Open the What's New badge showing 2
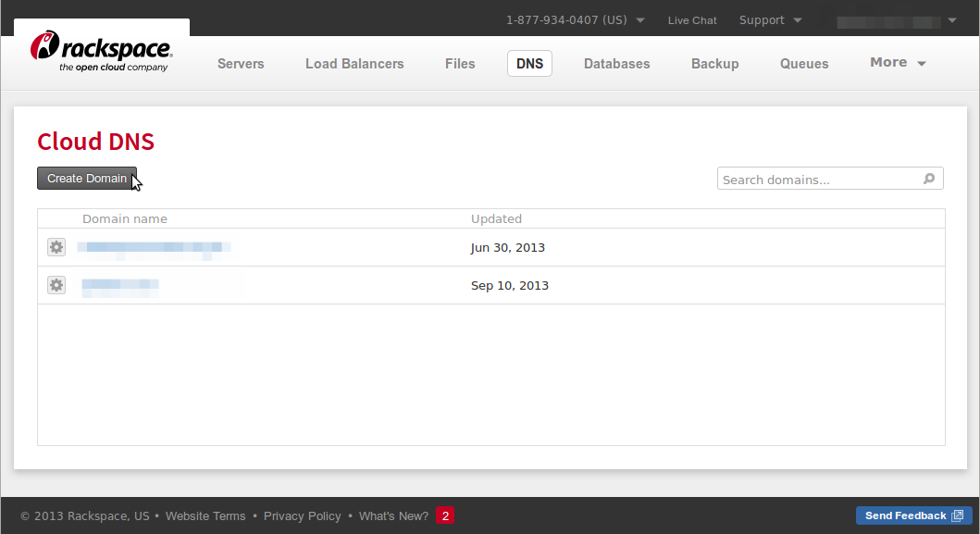This screenshot has height=534, width=980. pyautogui.click(x=445, y=515)
